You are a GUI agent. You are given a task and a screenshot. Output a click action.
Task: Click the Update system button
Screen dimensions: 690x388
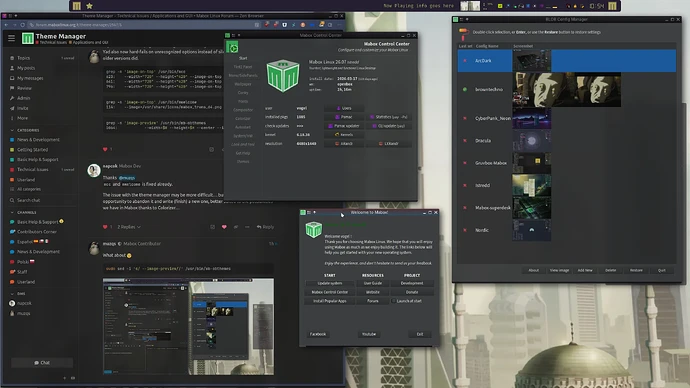pos(330,283)
